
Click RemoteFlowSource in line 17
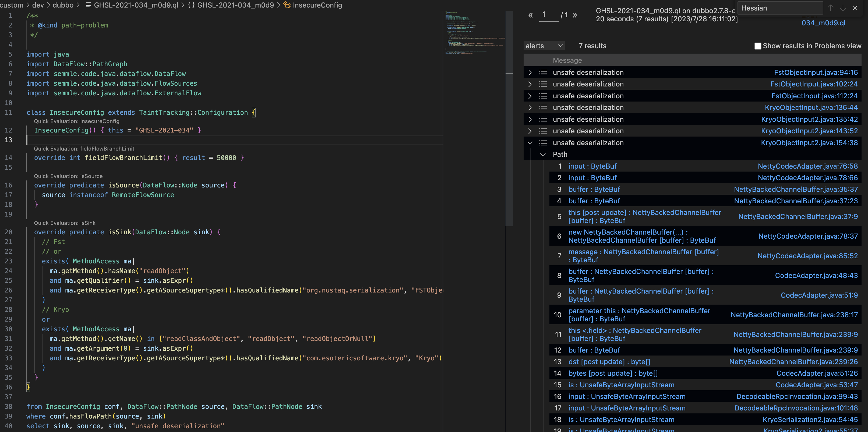[x=143, y=195]
